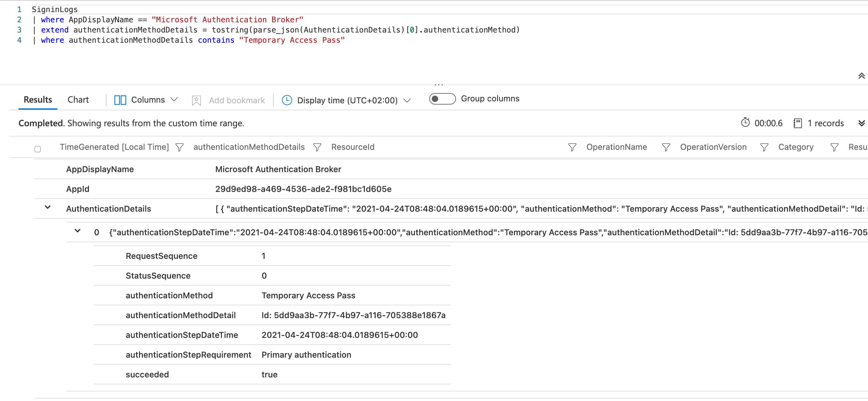Screen dimensions: 868x401
Task: Sort by ResourceId column header
Action: (x=353, y=147)
